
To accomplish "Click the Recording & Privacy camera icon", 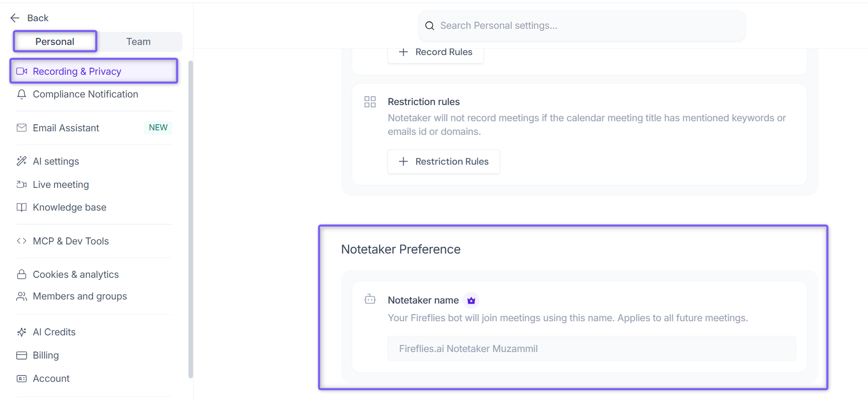I will click(22, 71).
